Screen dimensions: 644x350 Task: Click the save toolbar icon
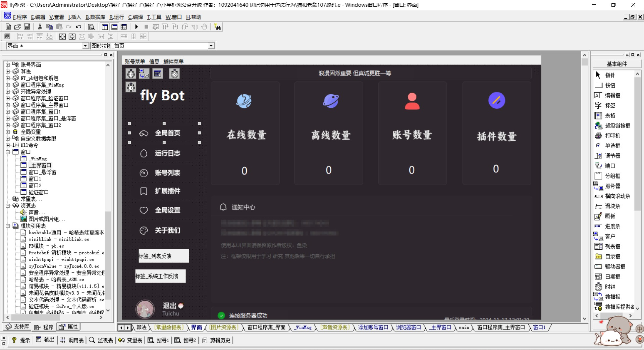tap(27, 27)
